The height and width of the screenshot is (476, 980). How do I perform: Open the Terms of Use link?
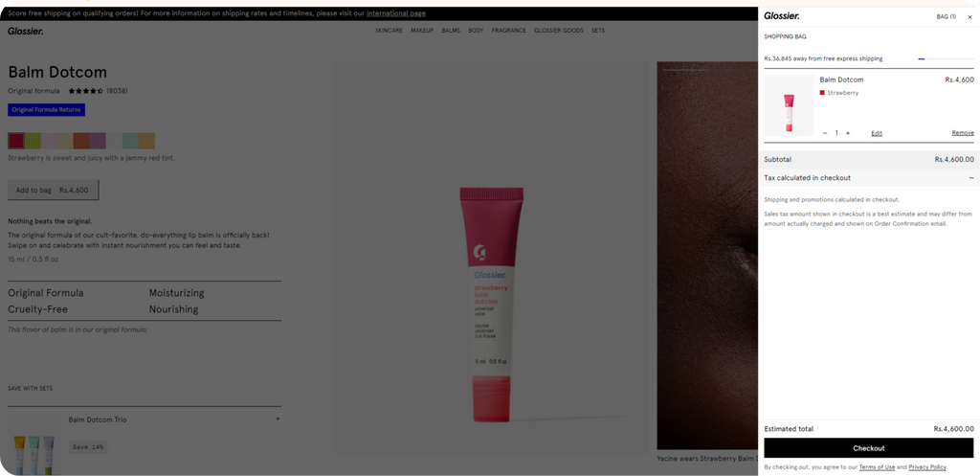point(877,467)
